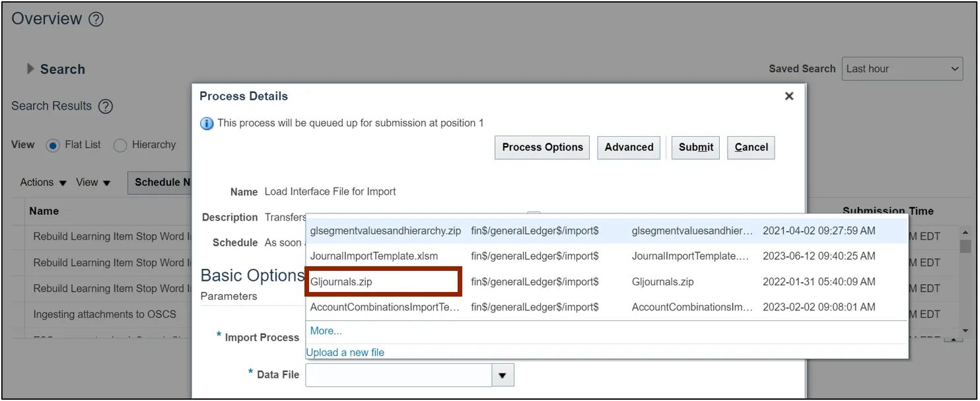Expand the Search section triangle
The width and height of the screenshot is (980, 401).
30,69
